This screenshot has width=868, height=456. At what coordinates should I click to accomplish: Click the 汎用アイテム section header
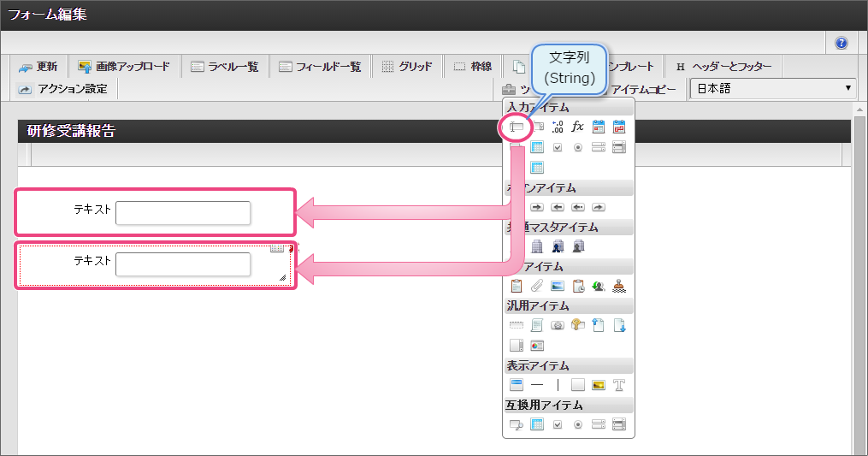tap(569, 305)
